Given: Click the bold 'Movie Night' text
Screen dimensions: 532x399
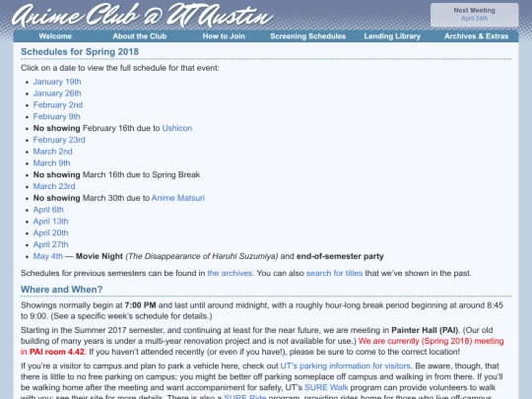Looking at the screenshot, I should 100,256.
